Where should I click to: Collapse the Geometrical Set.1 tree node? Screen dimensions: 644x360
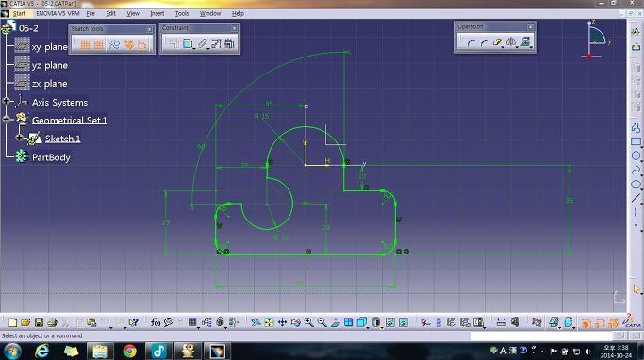tap(7, 119)
